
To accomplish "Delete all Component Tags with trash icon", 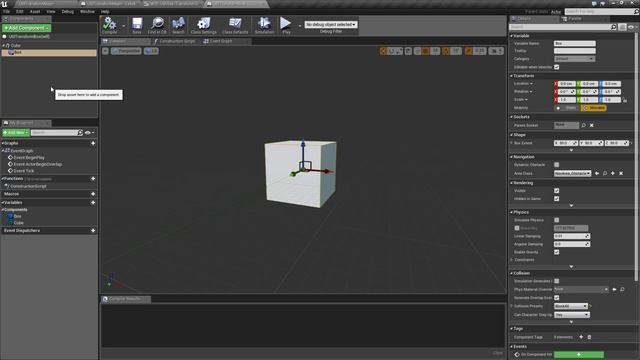I will pos(589,337).
